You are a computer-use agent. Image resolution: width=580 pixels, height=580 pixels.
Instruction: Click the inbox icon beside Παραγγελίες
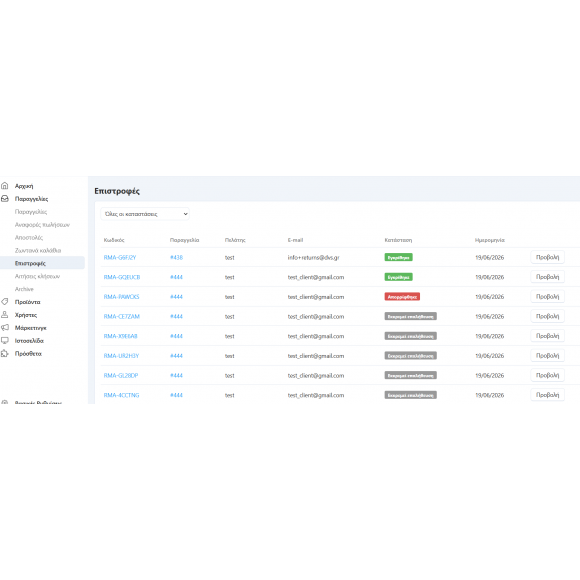pos(5,199)
